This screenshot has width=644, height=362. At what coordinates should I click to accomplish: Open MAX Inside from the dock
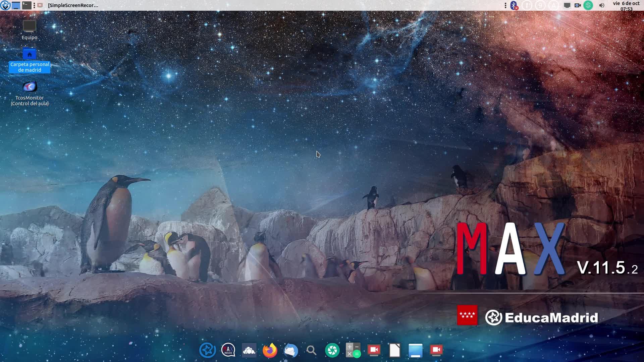coord(228,350)
